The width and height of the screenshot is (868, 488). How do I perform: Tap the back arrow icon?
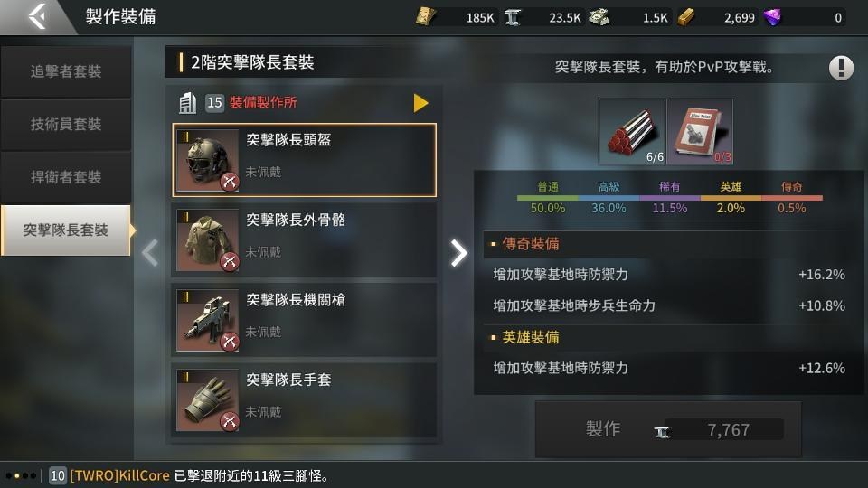pos(38,16)
